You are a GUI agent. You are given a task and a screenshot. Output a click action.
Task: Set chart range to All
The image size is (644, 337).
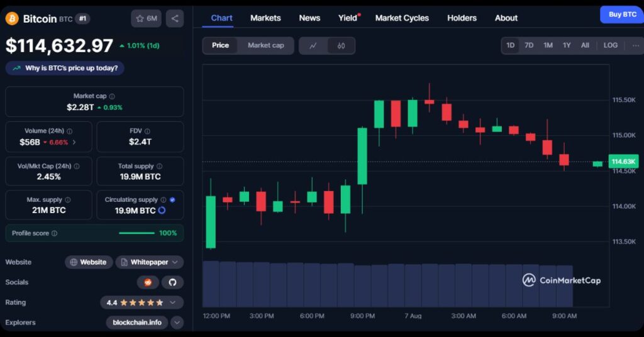point(586,45)
